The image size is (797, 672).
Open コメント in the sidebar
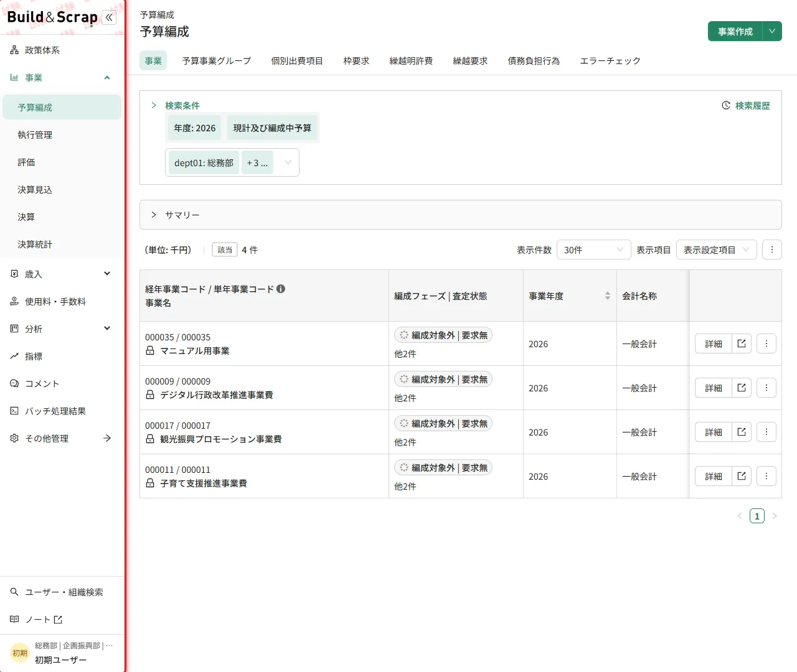coord(62,384)
